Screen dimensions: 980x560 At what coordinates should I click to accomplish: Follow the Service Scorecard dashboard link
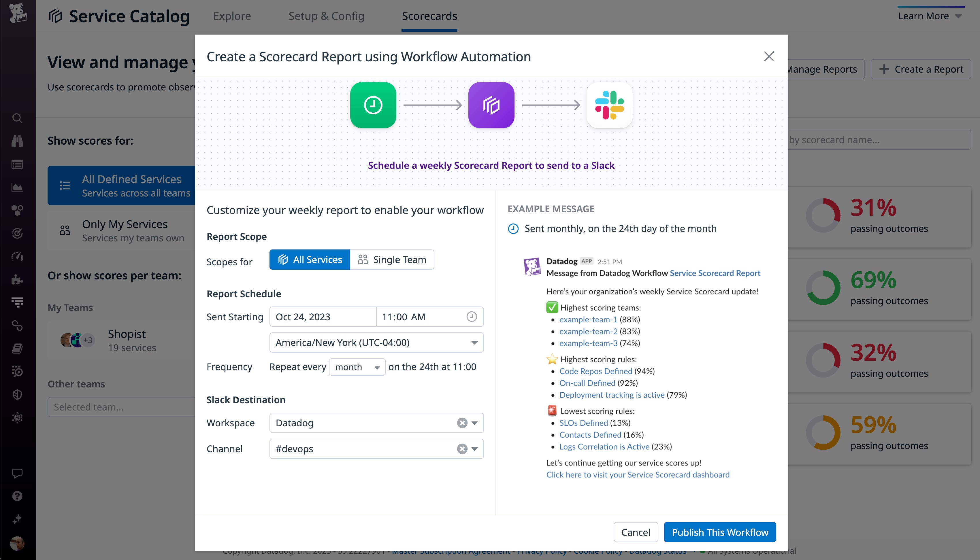coord(637,474)
